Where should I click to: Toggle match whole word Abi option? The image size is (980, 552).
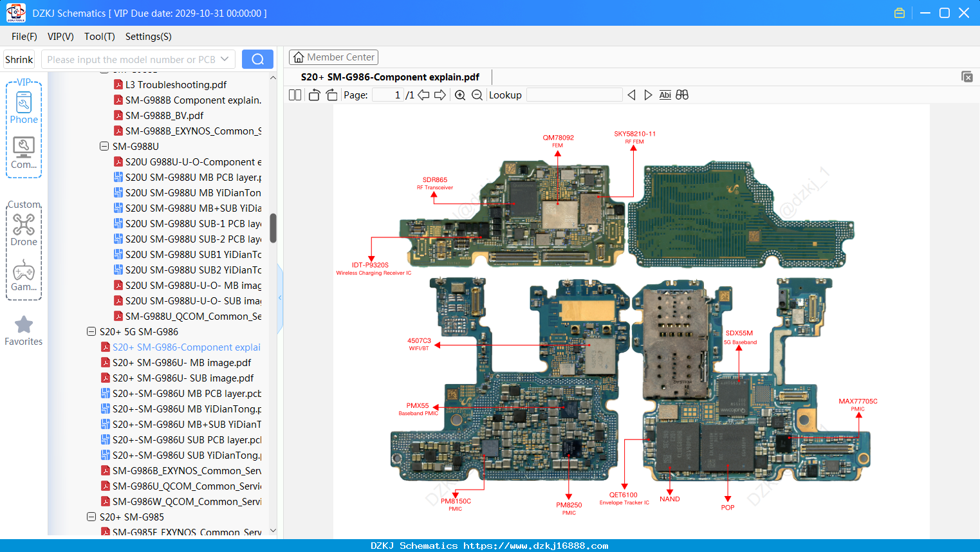(x=665, y=95)
